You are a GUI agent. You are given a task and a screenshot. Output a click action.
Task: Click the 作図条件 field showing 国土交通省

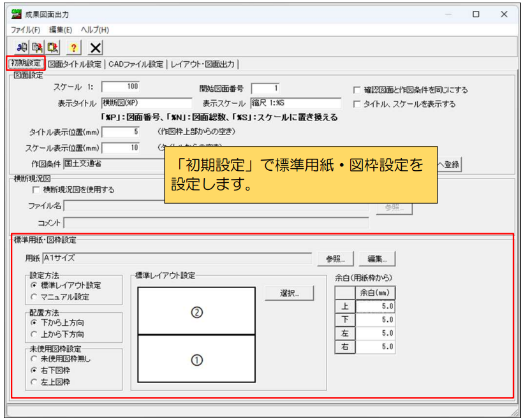point(114,164)
